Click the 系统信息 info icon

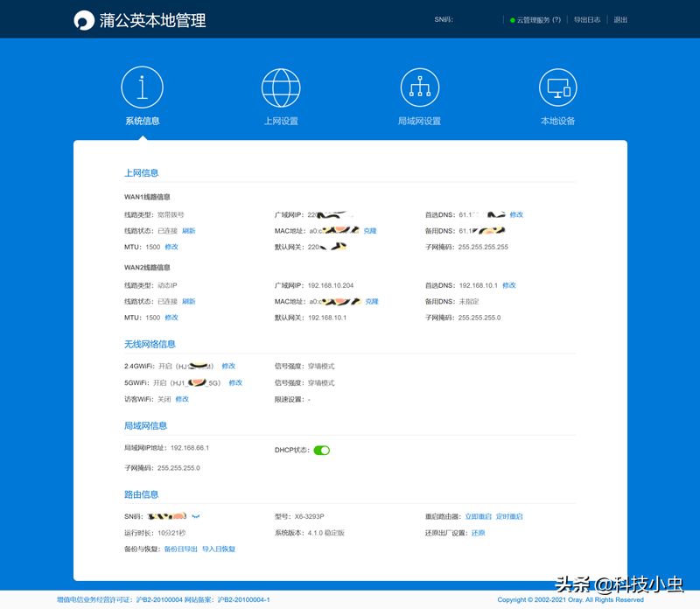[x=143, y=87]
